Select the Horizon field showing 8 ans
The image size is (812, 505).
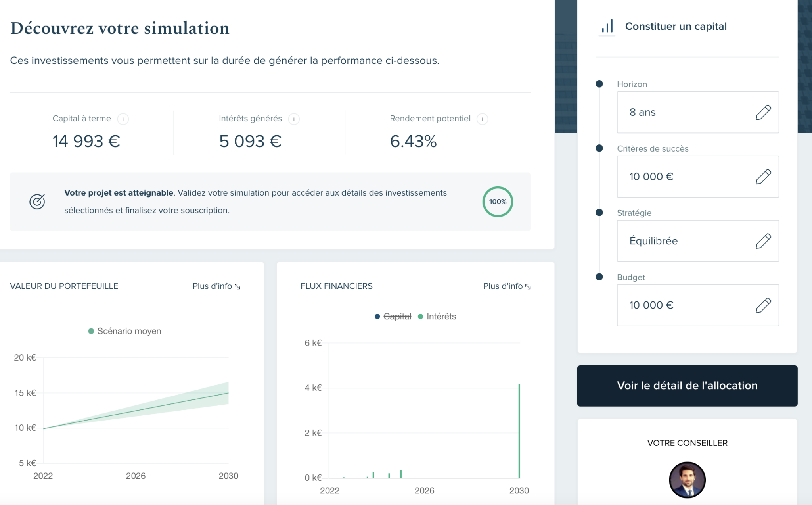[x=698, y=112]
